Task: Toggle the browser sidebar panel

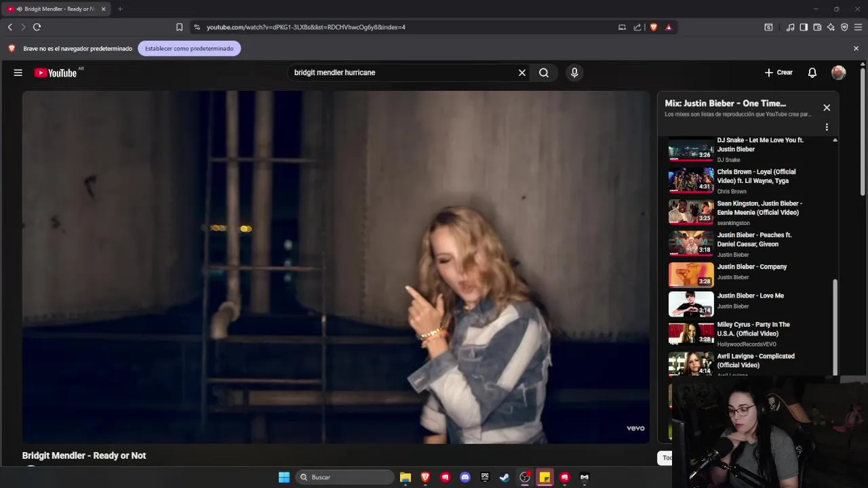Action: pyautogui.click(x=804, y=27)
